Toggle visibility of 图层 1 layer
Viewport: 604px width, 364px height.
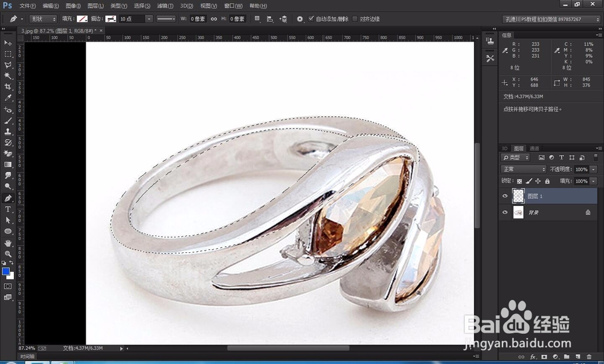pyautogui.click(x=506, y=196)
